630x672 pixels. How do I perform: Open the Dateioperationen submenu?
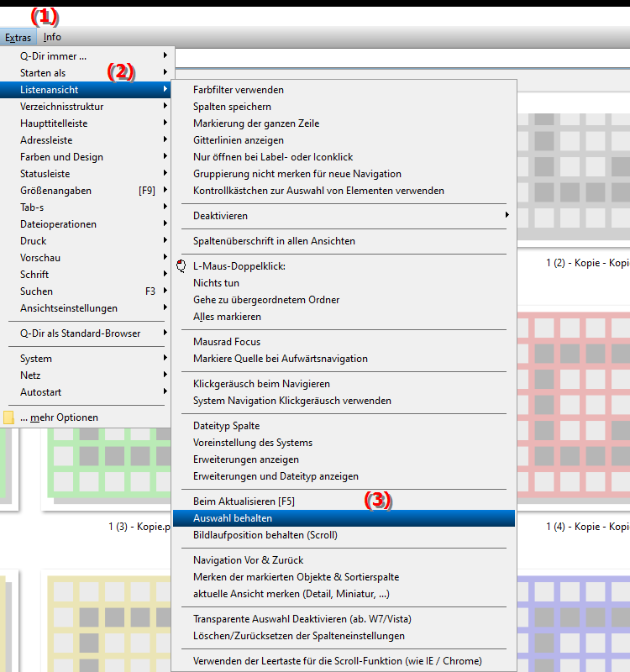[x=86, y=224]
